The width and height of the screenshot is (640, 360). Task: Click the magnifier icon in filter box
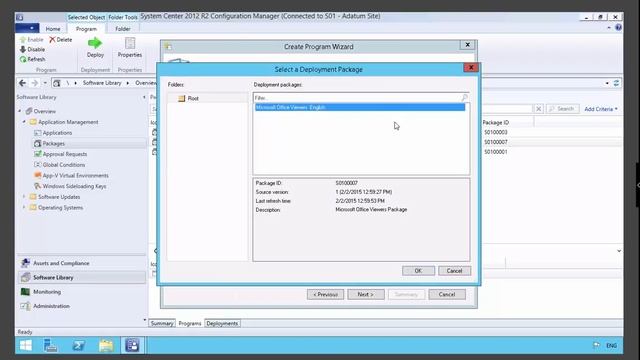point(464,98)
